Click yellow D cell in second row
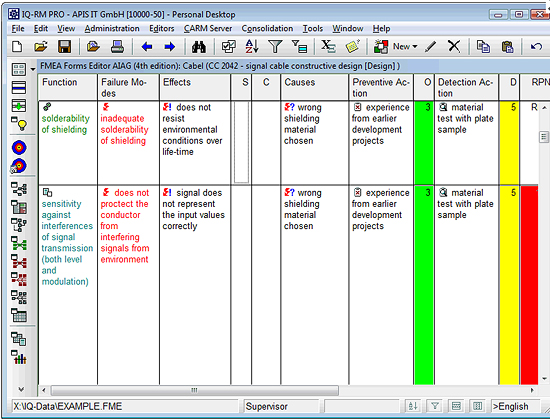Screen dimensions: 550x420 (x=509, y=285)
